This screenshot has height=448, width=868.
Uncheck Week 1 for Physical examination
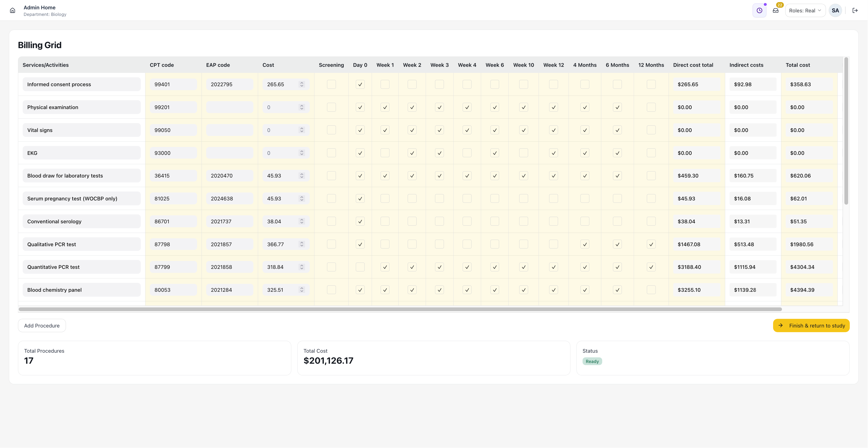pos(385,107)
